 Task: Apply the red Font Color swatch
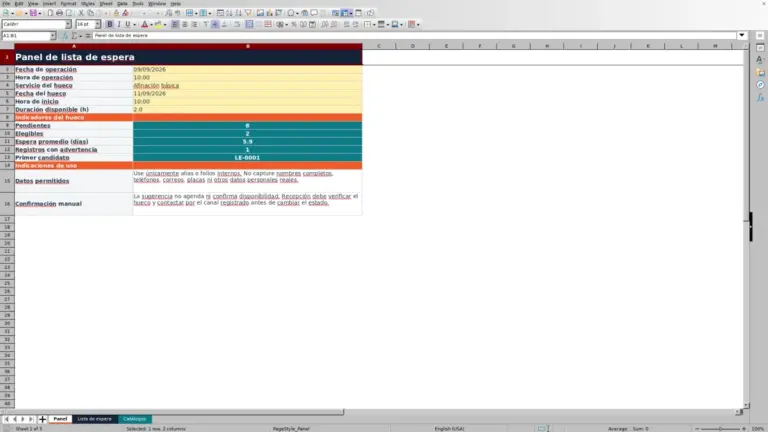coord(144,24)
